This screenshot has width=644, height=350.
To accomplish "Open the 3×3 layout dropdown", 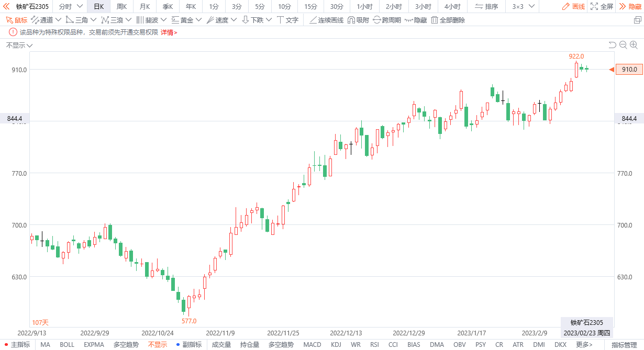I will tap(524, 6).
